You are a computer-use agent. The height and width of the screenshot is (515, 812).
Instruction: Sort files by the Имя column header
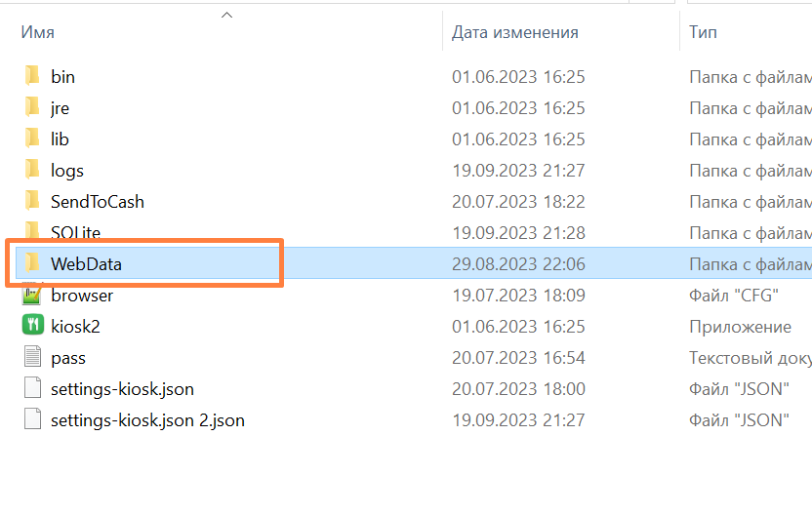[38, 32]
